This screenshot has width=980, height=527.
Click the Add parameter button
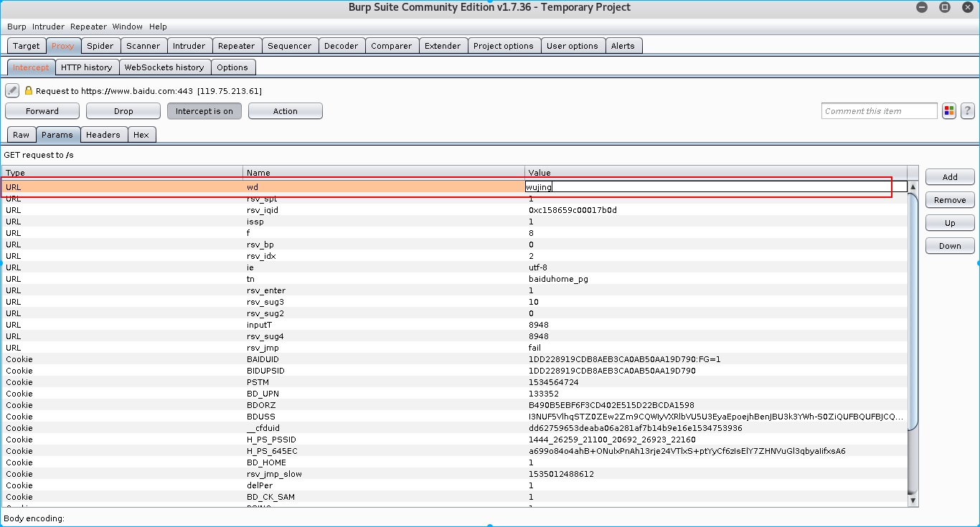pyautogui.click(x=950, y=177)
